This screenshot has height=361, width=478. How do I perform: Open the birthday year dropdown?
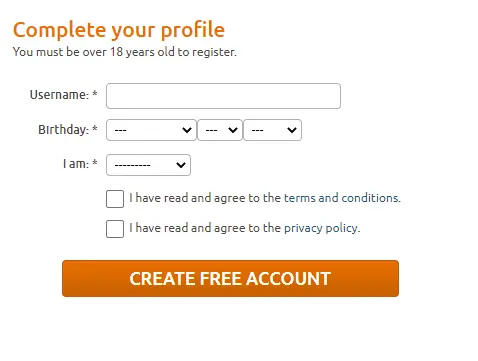point(273,130)
